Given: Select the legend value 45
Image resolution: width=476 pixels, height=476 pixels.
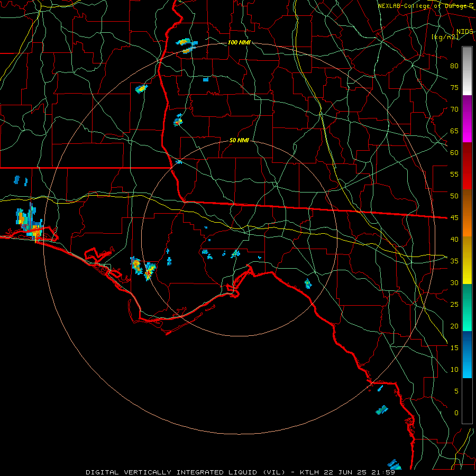Looking at the screenshot, I should 454,218.
